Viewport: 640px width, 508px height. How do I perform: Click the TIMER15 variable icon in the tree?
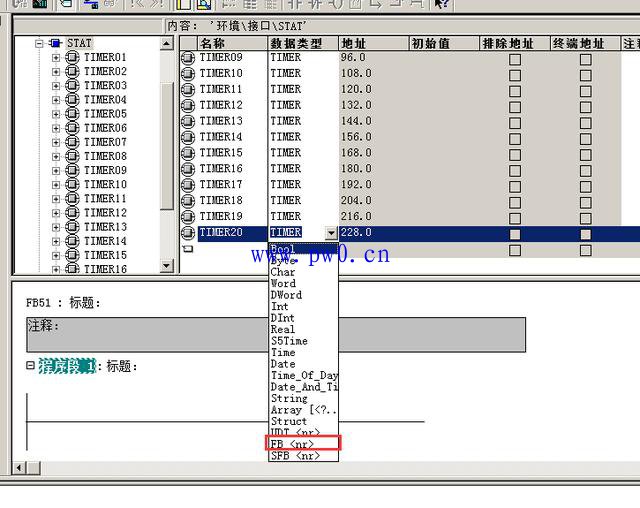pos(72,255)
